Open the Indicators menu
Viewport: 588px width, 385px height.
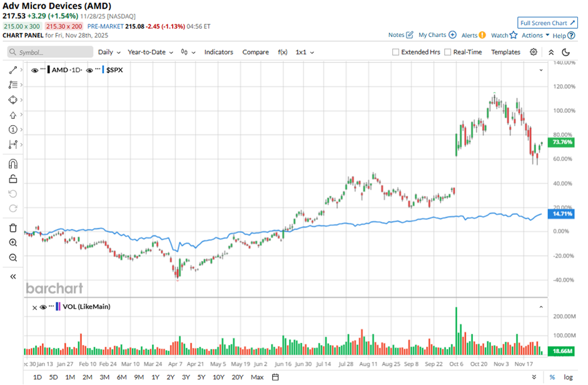[x=218, y=52]
